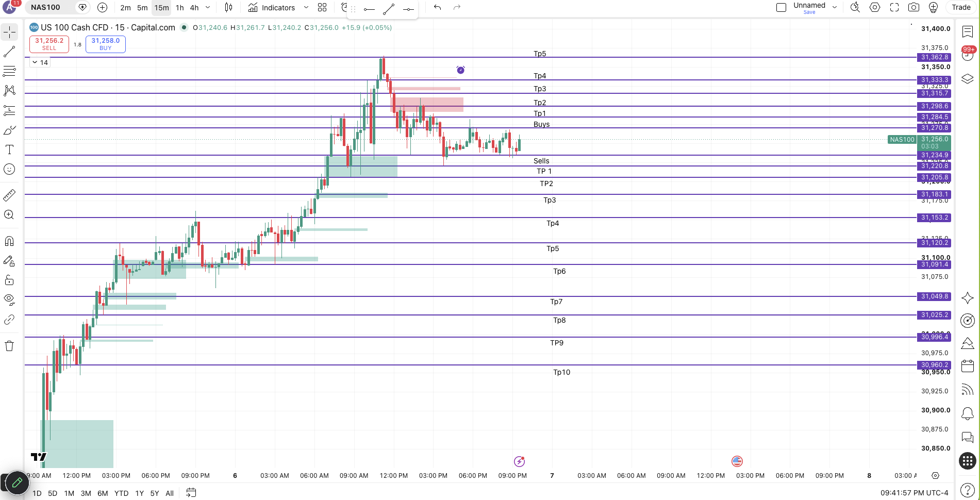This screenshot has height=500, width=980.
Task: Open the Indicators menu
Action: click(x=272, y=7)
